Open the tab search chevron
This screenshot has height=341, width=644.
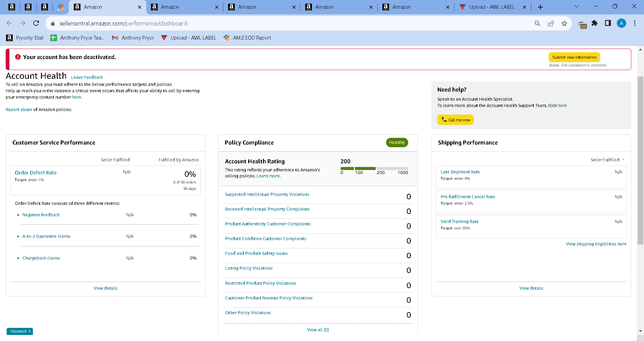click(x=577, y=6)
